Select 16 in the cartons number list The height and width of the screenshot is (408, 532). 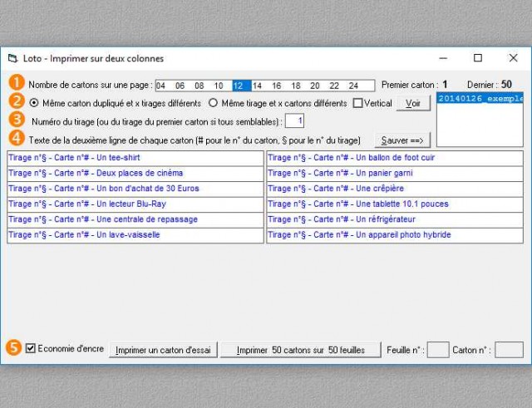277,86
